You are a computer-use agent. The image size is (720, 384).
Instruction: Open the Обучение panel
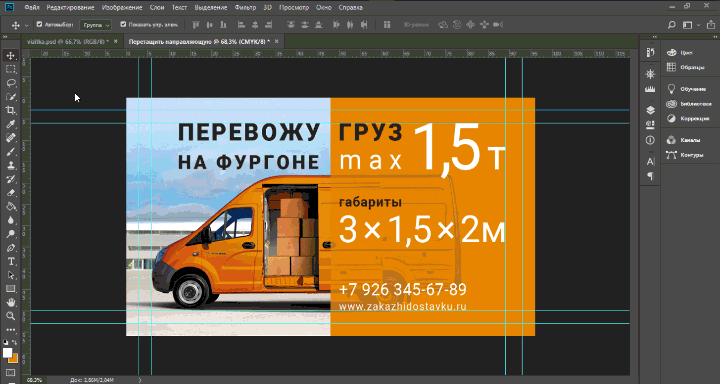[x=686, y=89]
